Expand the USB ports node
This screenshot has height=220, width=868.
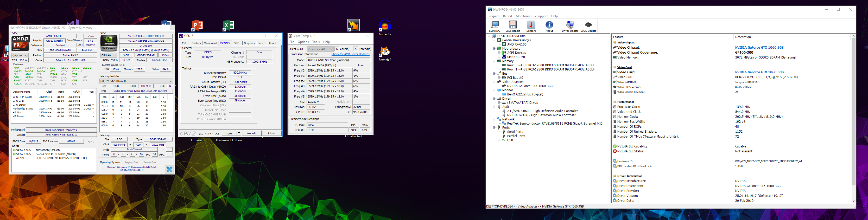point(499,140)
